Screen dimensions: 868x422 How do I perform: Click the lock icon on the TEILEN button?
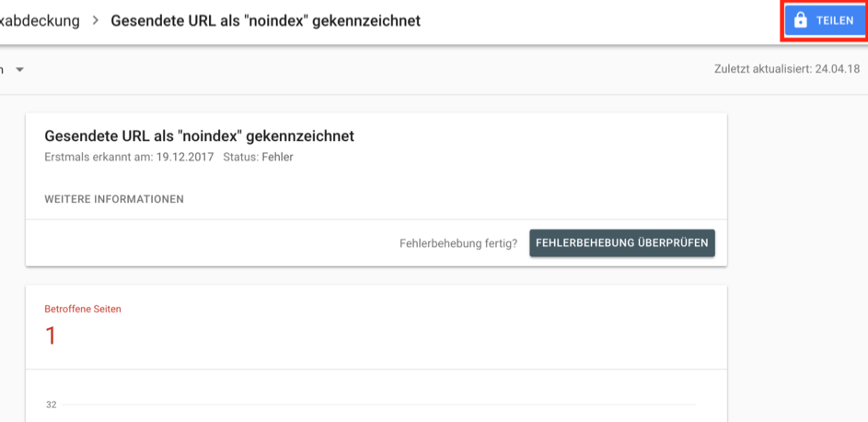tap(800, 20)
